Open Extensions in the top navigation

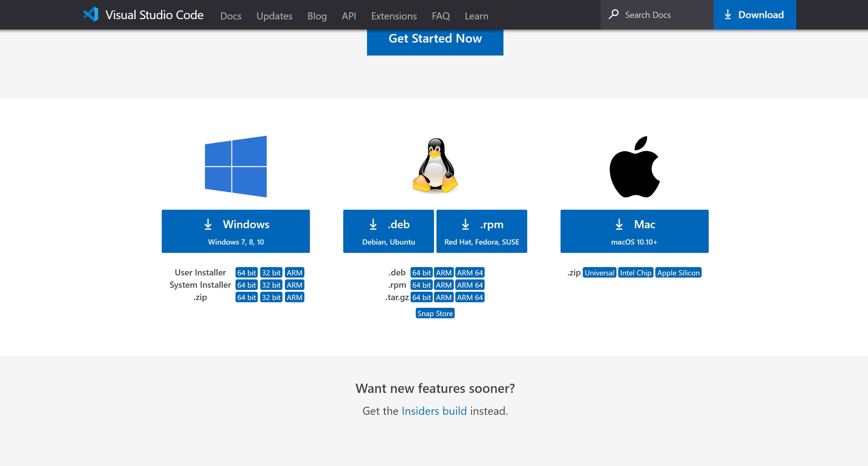[x=394, y=16]
